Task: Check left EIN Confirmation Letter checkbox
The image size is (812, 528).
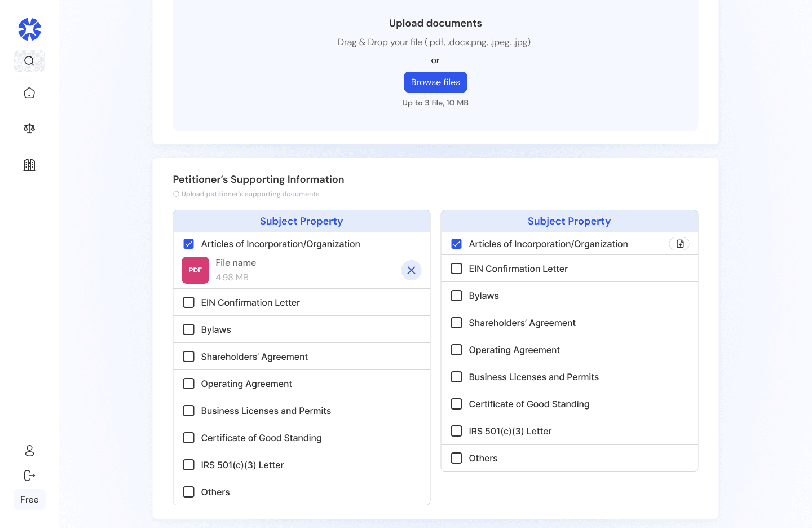Action: coord(189,302)
